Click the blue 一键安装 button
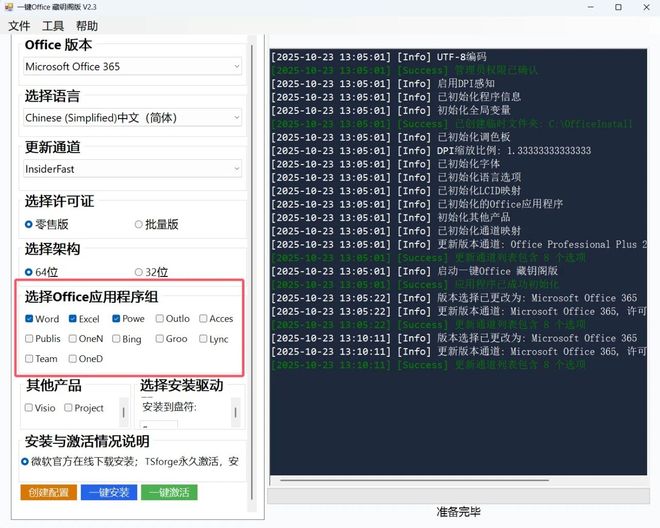Image resolution: width=660 pixels, height=528 pixels. 110,492
